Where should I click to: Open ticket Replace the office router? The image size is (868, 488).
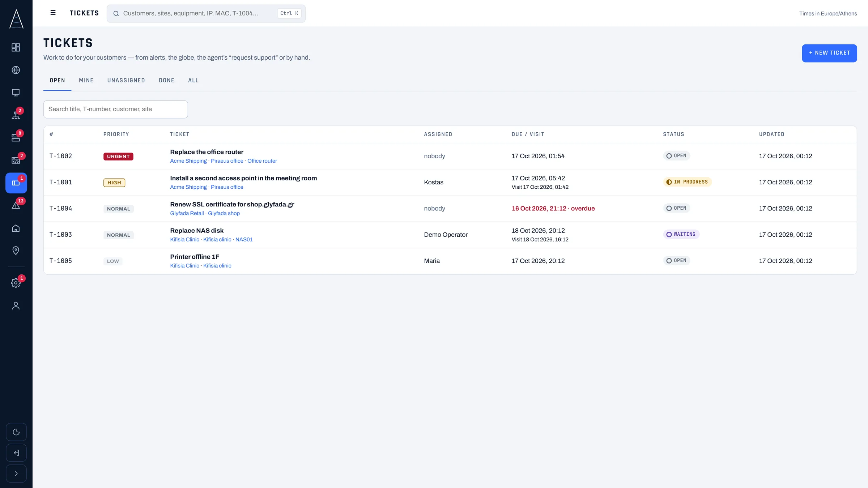tap(207, 152)
